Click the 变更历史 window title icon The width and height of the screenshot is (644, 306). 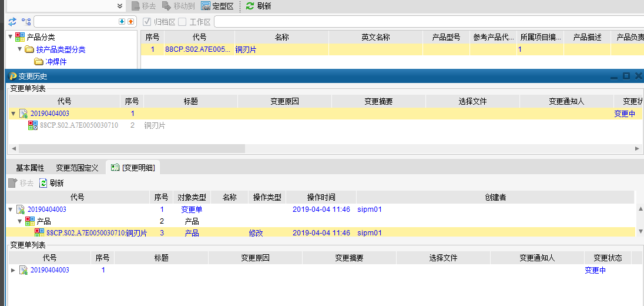click(x=13, y=76)
